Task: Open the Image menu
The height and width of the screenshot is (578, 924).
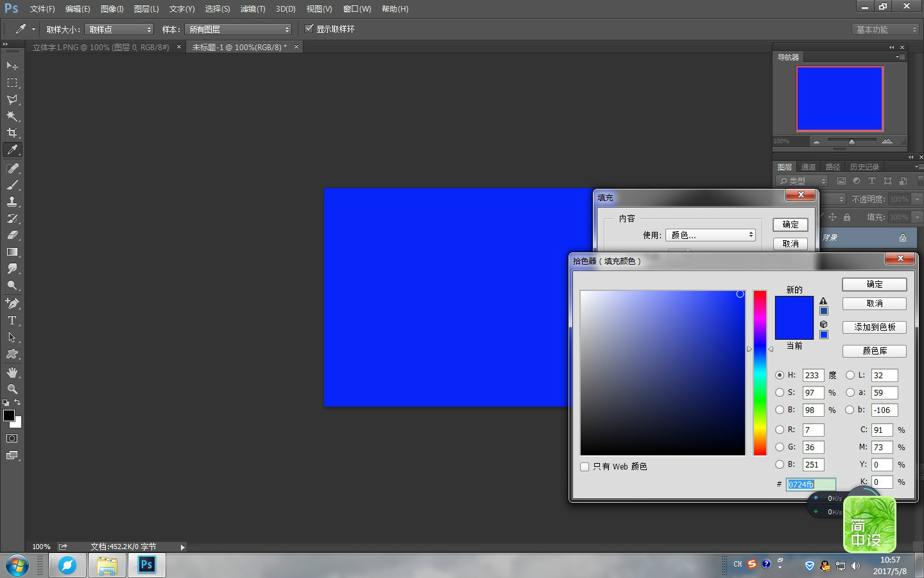Action: pos(112,9)
